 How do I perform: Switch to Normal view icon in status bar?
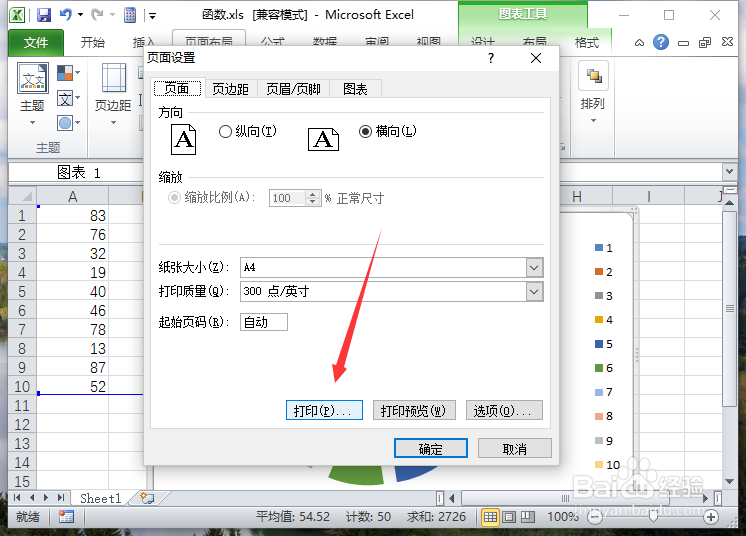point(490,517)
